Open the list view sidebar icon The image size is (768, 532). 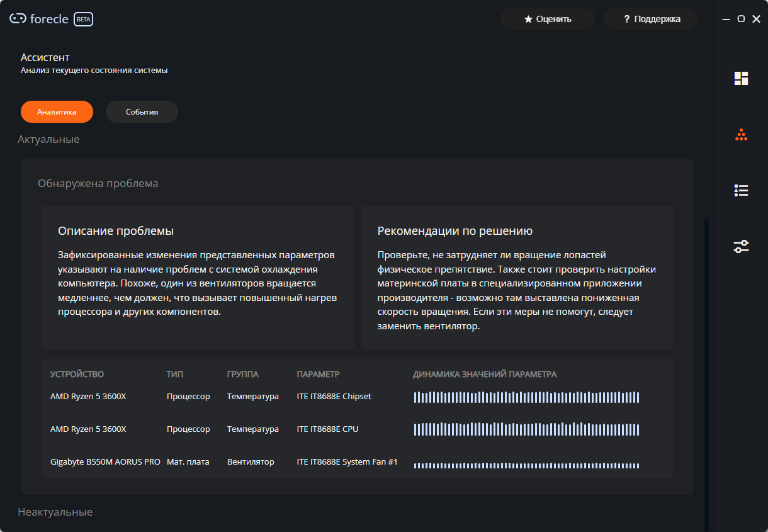[x=741, y=190]
